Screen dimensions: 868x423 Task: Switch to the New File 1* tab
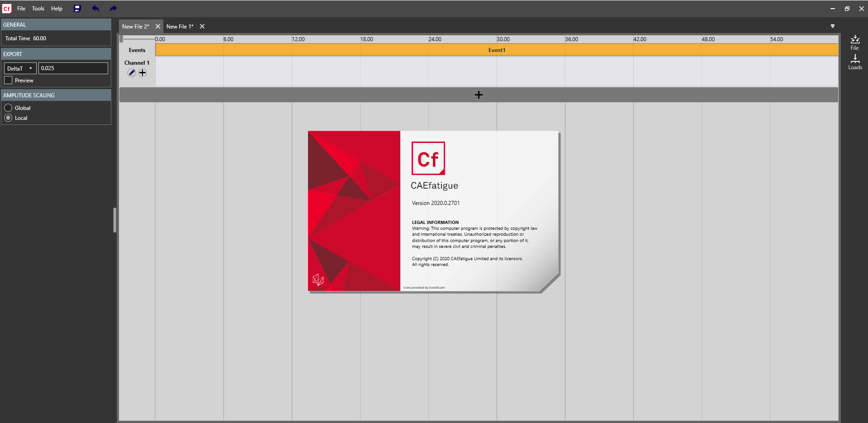click(x=180, y=26)
